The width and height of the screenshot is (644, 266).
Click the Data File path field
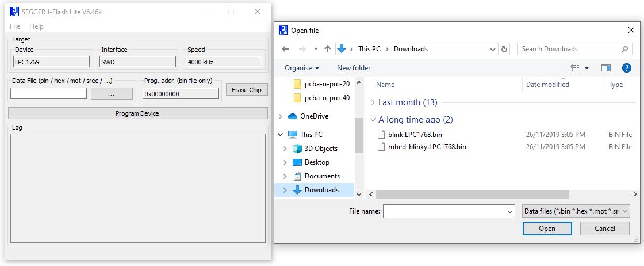tap(48, 94)
